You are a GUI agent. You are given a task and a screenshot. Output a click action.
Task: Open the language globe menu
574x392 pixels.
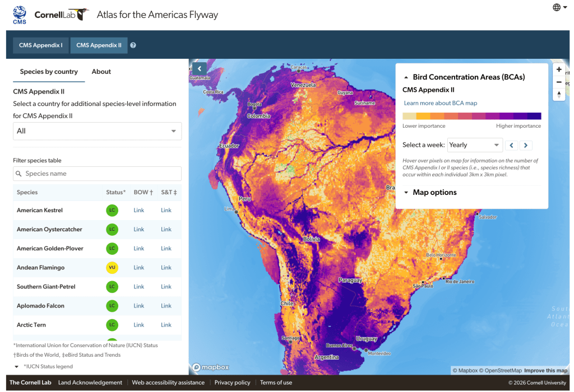pyautogui.click(x=559, y=7)
